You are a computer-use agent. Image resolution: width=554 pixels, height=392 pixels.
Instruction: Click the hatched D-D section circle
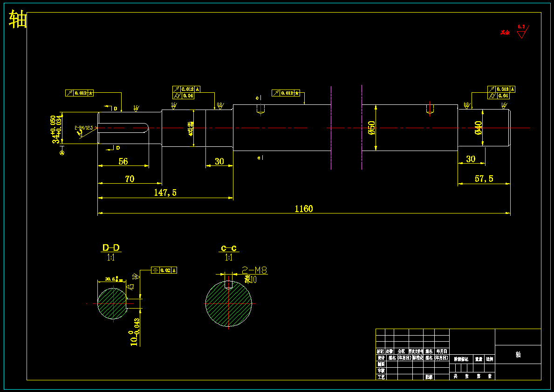pos(112,303)
